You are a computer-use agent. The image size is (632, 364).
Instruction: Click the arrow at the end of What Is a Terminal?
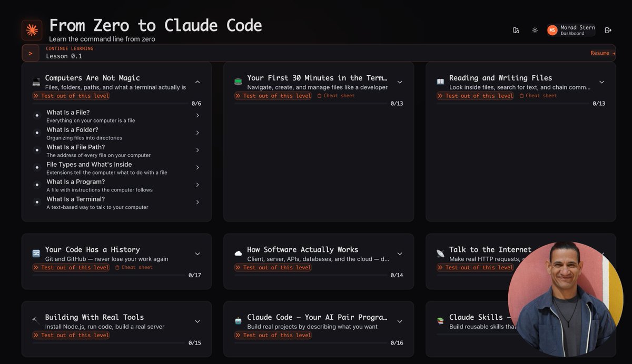coord(197,203)
